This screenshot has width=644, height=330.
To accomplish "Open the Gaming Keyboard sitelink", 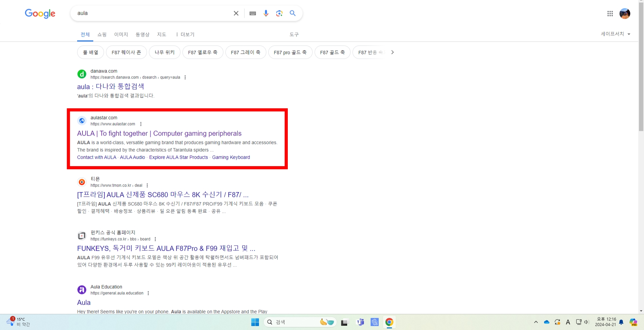I will coord(231,157).
